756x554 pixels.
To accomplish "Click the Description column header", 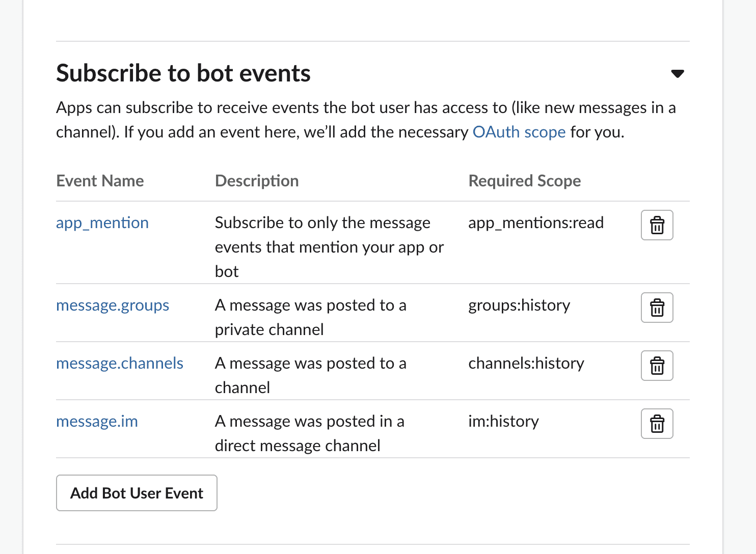I will [x=257, y=181].
